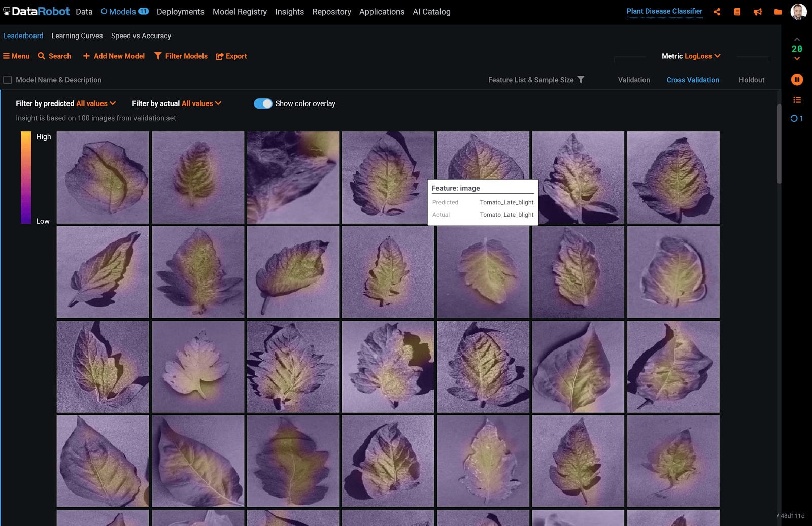Click the validation set insight note
Screen dimensions: 812x526
(96, 118)
